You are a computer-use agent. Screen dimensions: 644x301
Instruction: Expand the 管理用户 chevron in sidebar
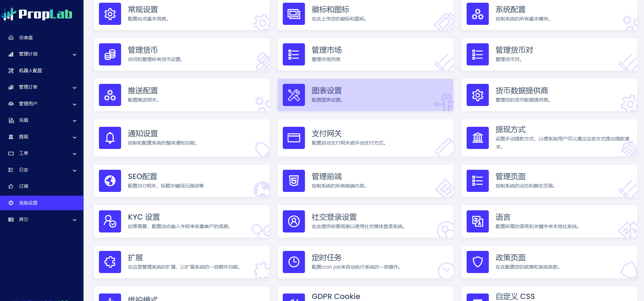(x=74, y=104)
